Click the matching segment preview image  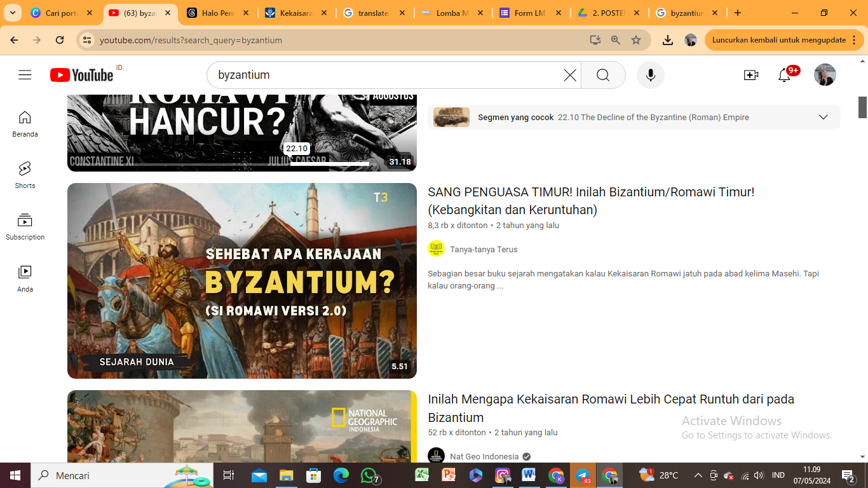(451, 117)
